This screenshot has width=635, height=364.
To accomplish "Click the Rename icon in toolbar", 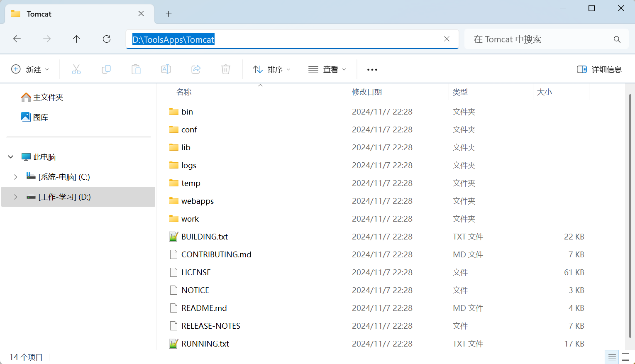I will [x=166, y=69].
